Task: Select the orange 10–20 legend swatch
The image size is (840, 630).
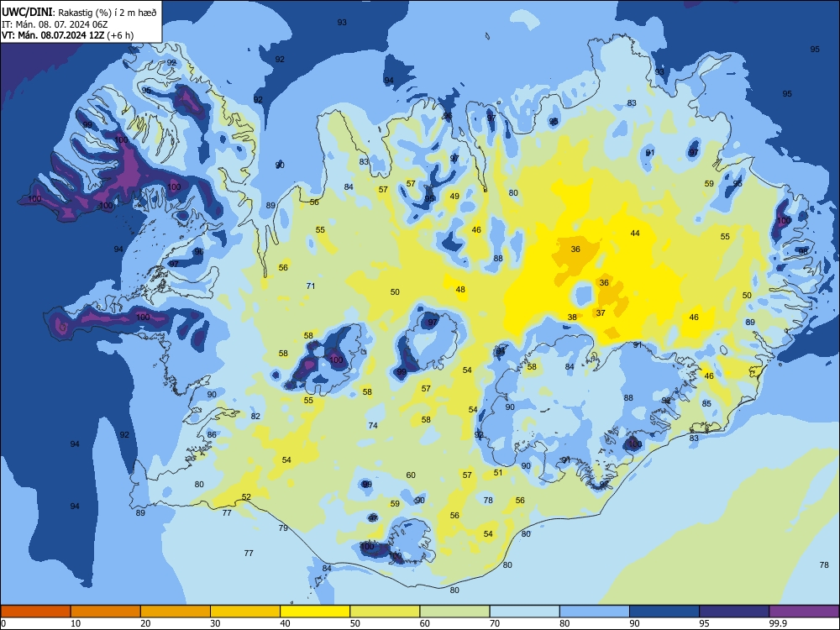Action: (106, 612)
